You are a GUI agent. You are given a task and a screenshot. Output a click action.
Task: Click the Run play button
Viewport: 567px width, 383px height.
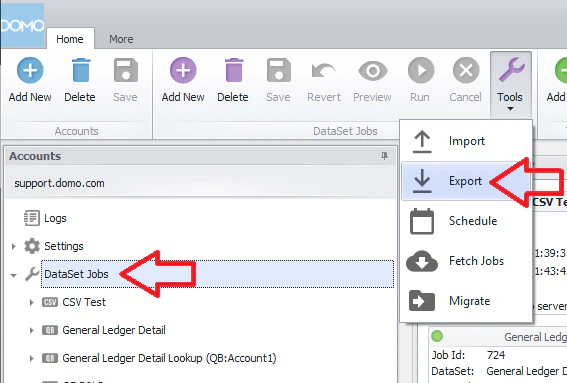pyautogui.click(x=420, y=80)
